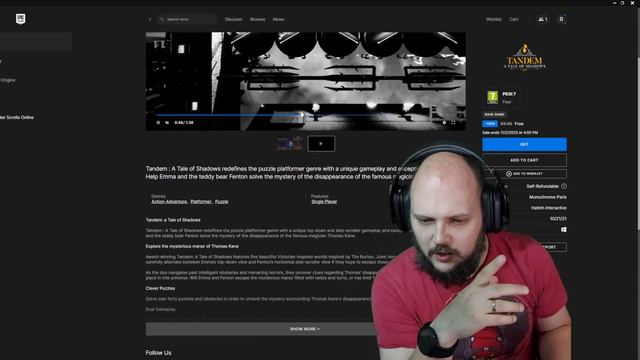The width and height of the screenshot is (640, 360).
Task: Mute the trailer volume icon
Action: click(x=167, y=122)
